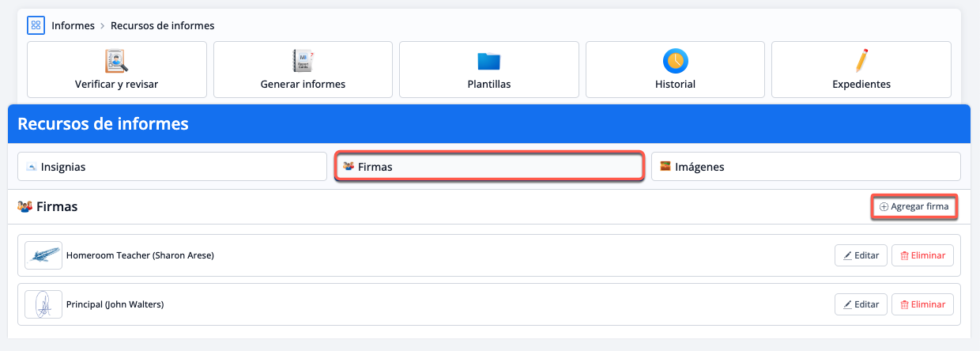Click Recursos de informes breadcrumb text
This screenshot has width=980, height=351.
click(162, 25)
